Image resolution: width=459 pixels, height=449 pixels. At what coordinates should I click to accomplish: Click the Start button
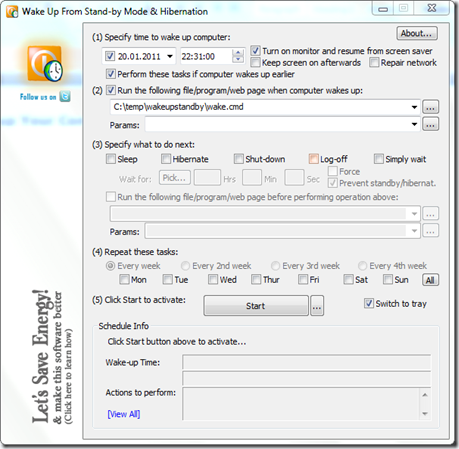[256, 305]
